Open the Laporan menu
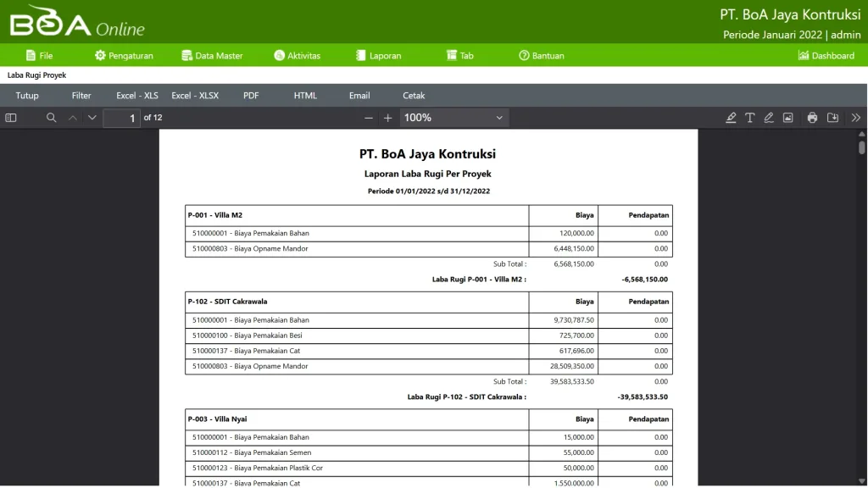 pos(378,56)
